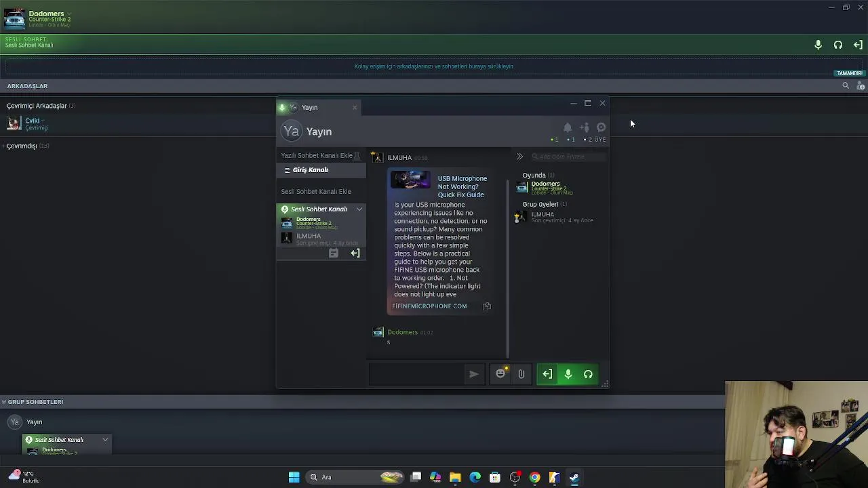The width and height of the screenshot is (868, 488).
Task: Open friends list search magnifier
Action: 846,85
